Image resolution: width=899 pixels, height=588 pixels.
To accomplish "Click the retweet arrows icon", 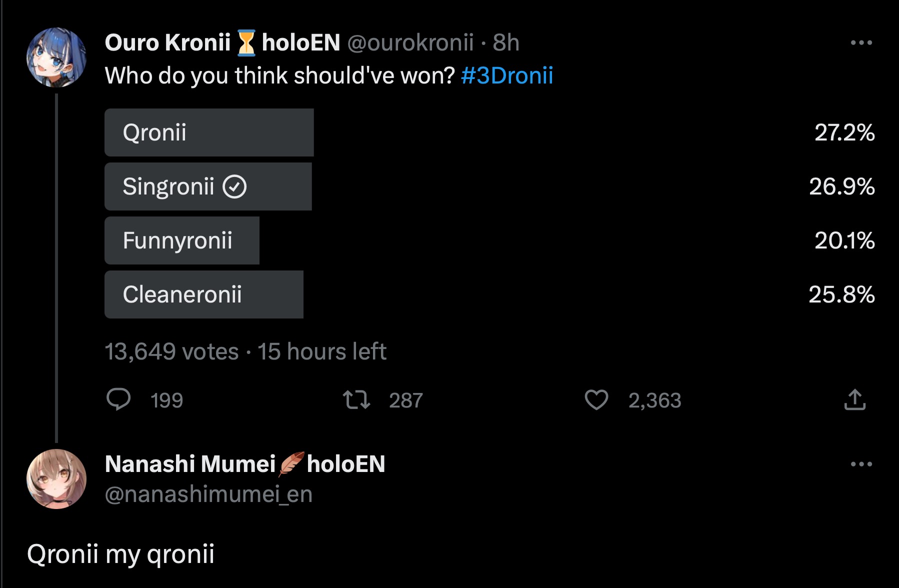I will tap(356, 399).
